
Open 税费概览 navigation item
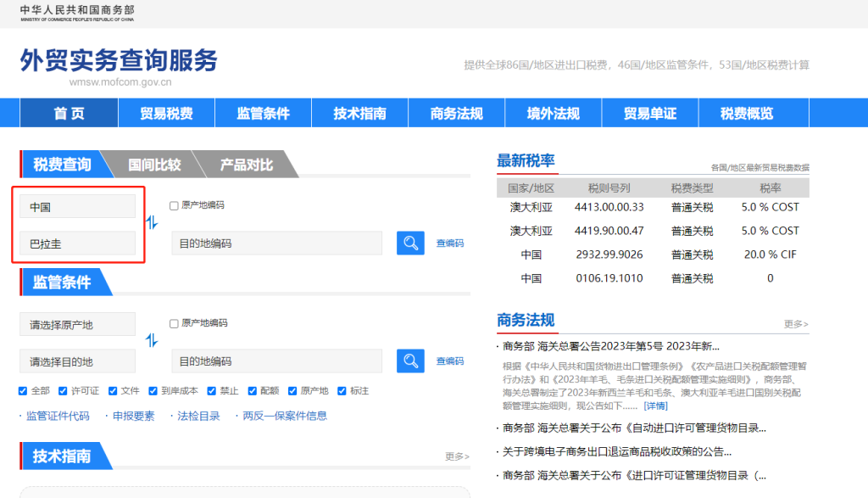tap(747, 113)
